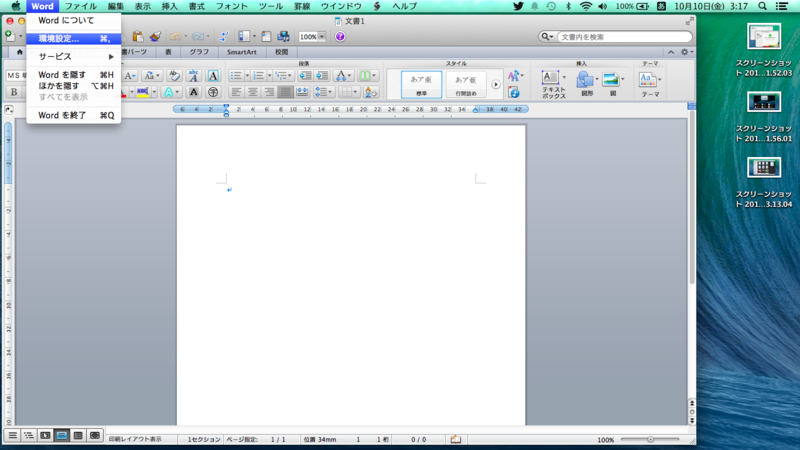Center the paragraph text
The width and height of the screenshot is (800, 450).
click(253, 92)
